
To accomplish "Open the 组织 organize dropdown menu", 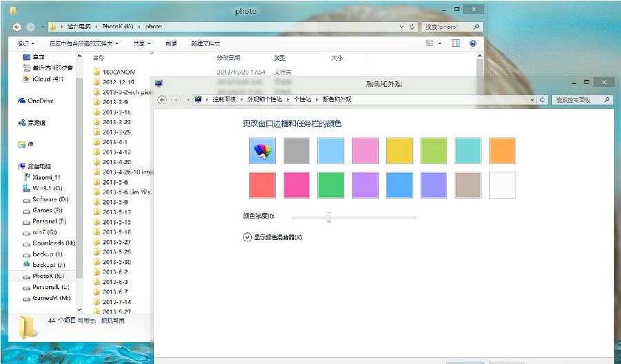I will 25,43.
